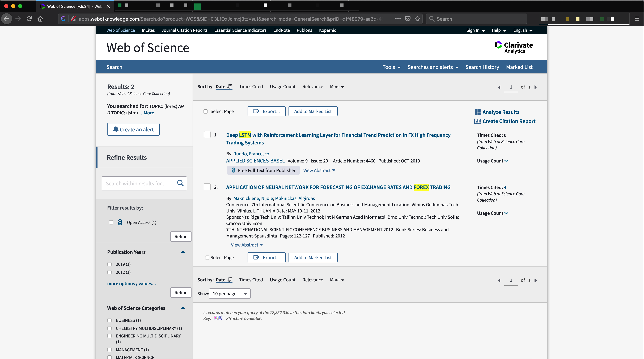Click the top Export... button
The image size is (644, 359).
[266, 111]
